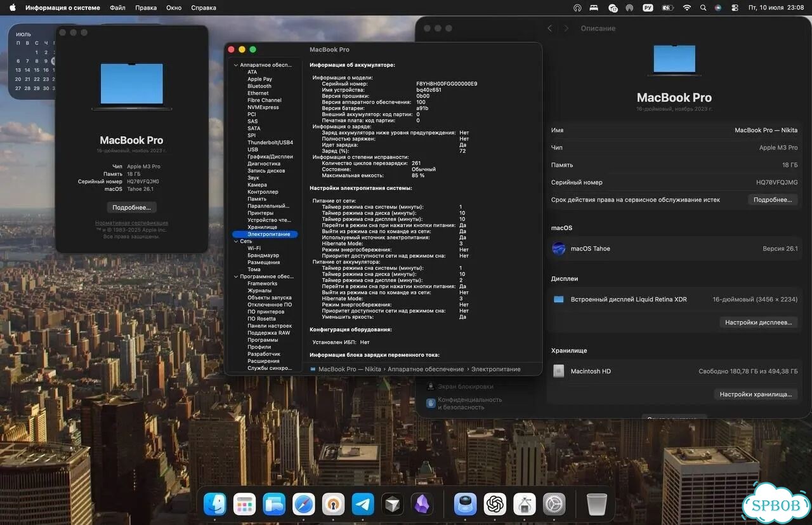Image resolution: width=812 pixels, height=525 pixels.
Task: Launch Safari from the Dock
Action: (304, 504)
